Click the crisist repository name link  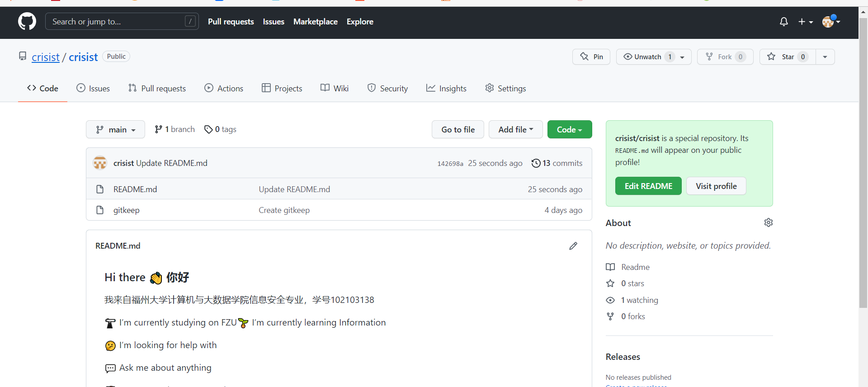point(83,57)
